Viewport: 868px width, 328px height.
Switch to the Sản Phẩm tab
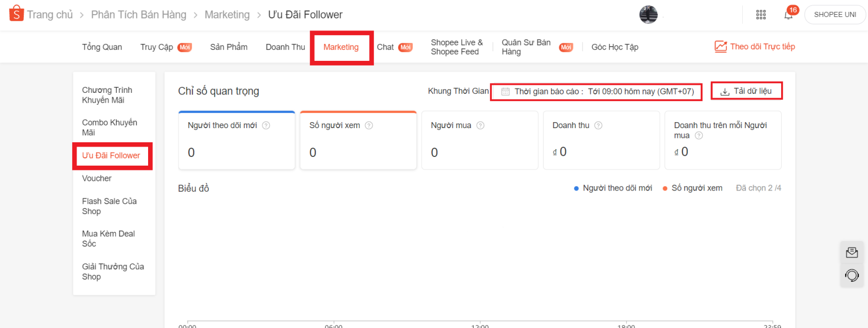(x=228, y=47)
